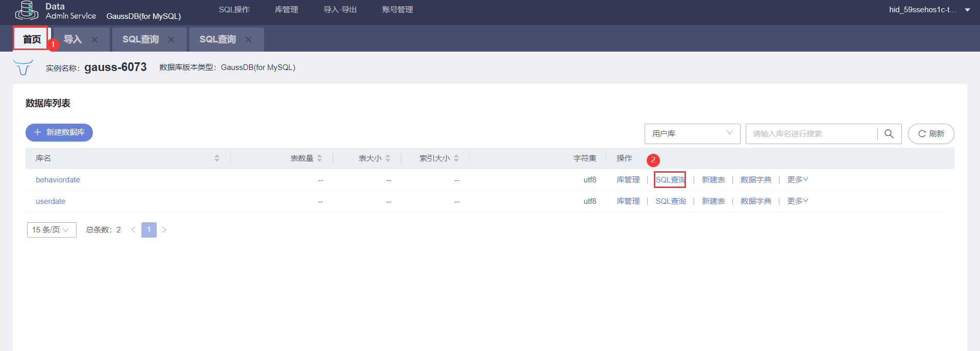Click 新建表 for userdate
980x351 pixels.
pyautogui.click(x=713, y=201)
